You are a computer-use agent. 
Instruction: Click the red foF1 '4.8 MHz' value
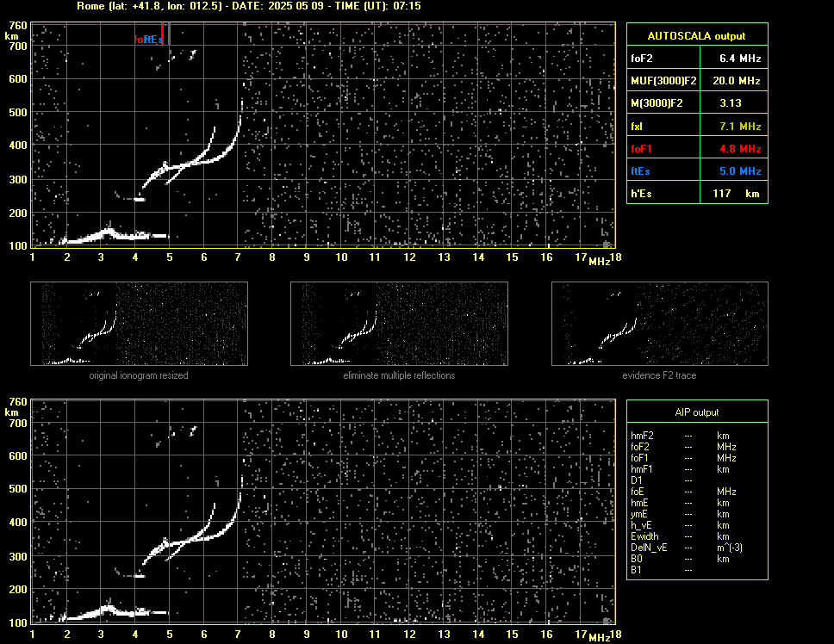pos(740,149)
